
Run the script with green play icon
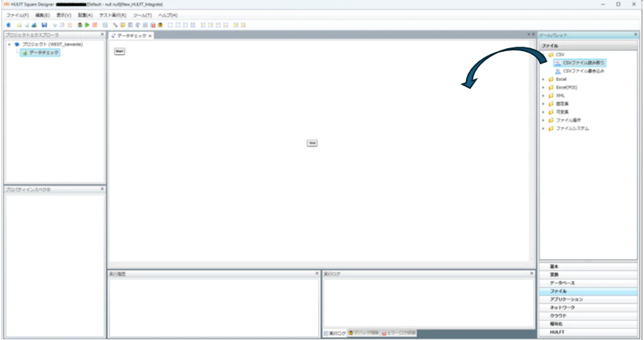coord(87,25)
